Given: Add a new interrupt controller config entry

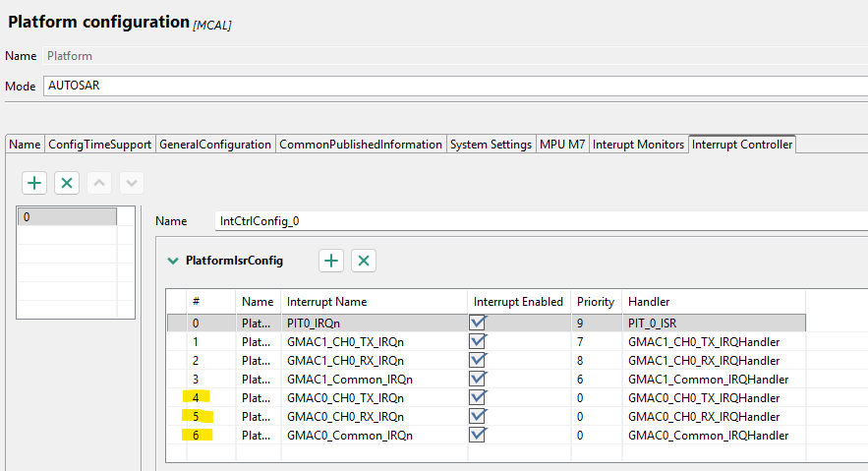Looking at the screenshot, I should pos(34,183).
